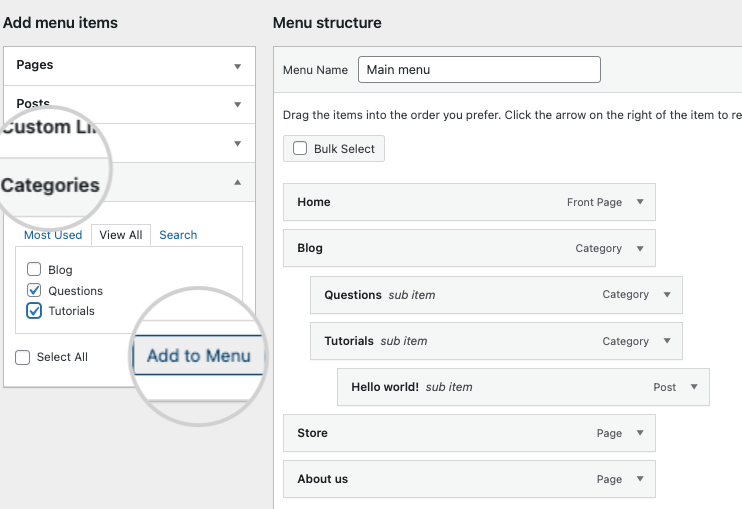Screen dimensions: 742x509
Task: Click the About us menu item title
Action: [322, 479]
